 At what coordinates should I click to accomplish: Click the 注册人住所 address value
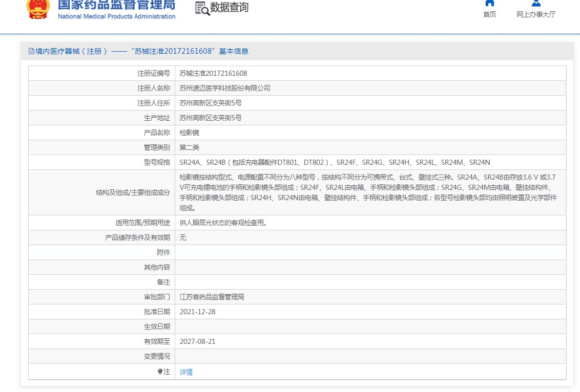(211, 103)
